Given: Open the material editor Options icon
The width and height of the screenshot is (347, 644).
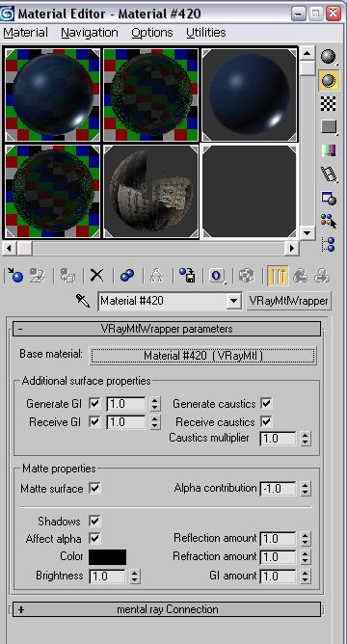Looking at the screenshot, I should pyautogui.click(x=329, y=198).
